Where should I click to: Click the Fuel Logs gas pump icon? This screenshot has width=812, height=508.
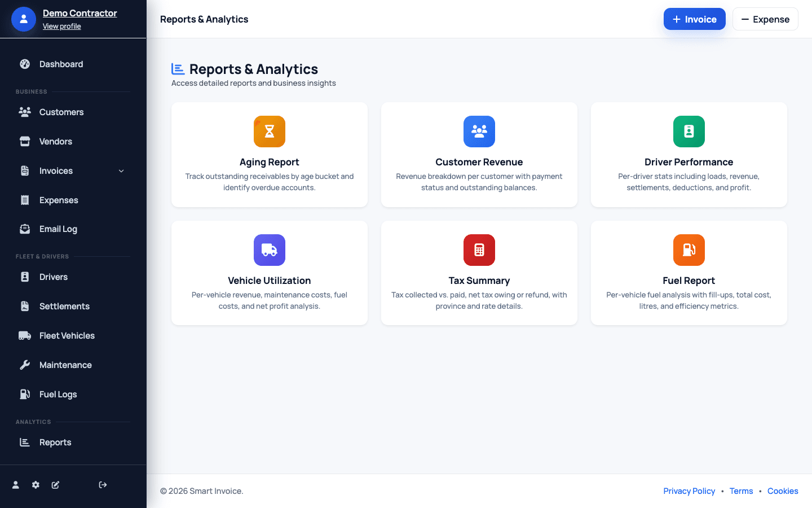coord(25,395)
